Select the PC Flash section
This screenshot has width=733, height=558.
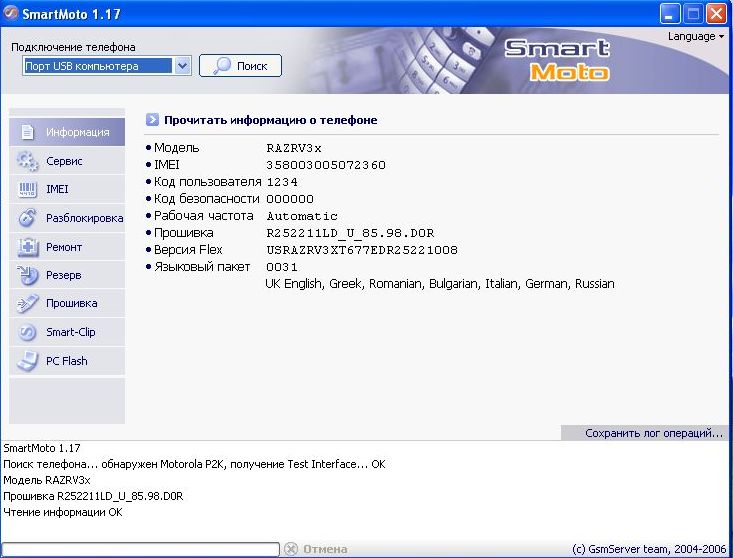point(66,361)
